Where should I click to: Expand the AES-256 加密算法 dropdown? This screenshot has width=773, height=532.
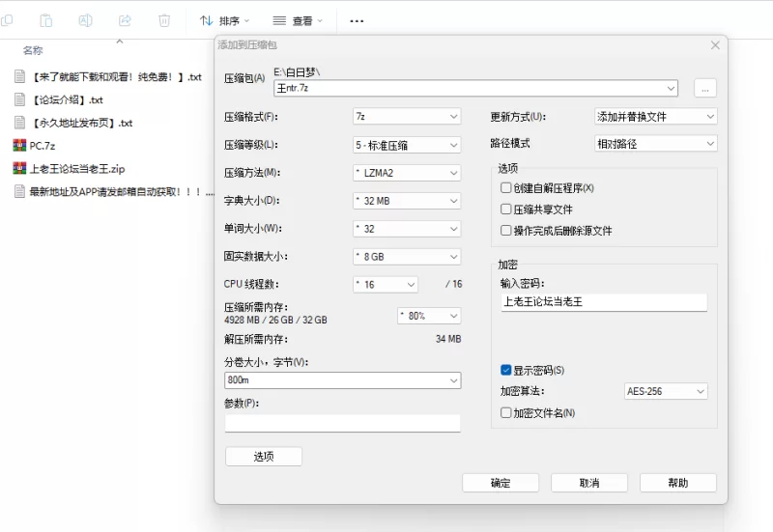pos(666,391)
